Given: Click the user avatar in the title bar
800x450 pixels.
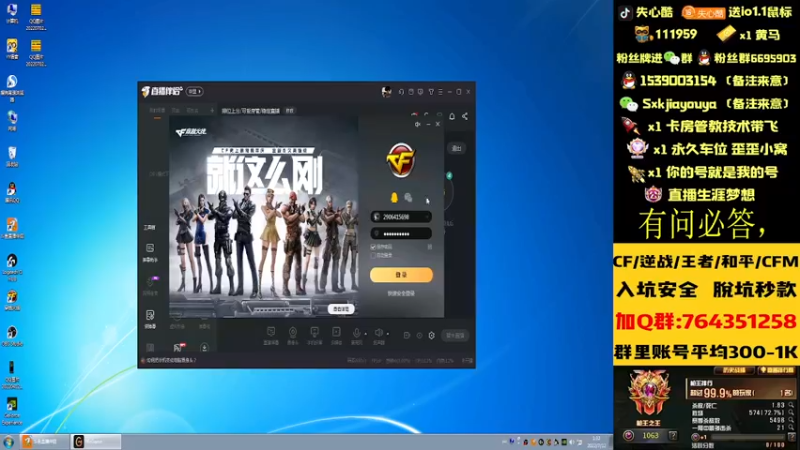Looking at the screenshot, I should click(x=386, y=91).
